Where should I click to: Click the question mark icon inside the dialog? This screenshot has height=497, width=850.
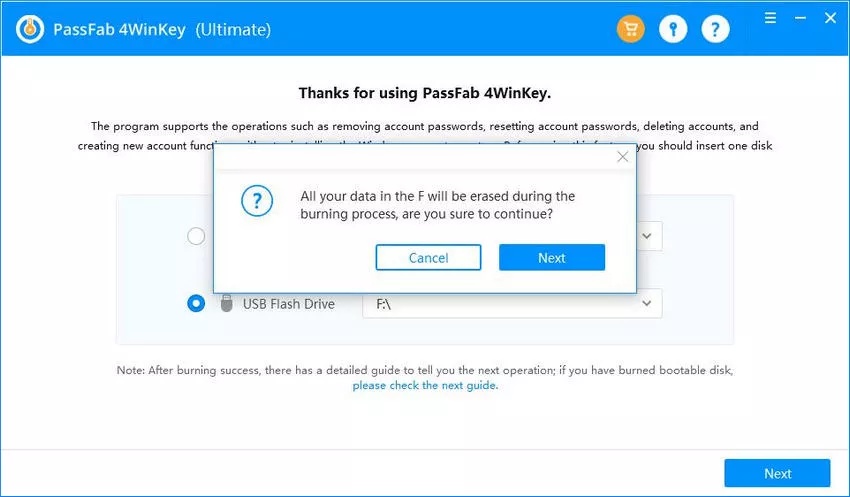pos(257,201)
